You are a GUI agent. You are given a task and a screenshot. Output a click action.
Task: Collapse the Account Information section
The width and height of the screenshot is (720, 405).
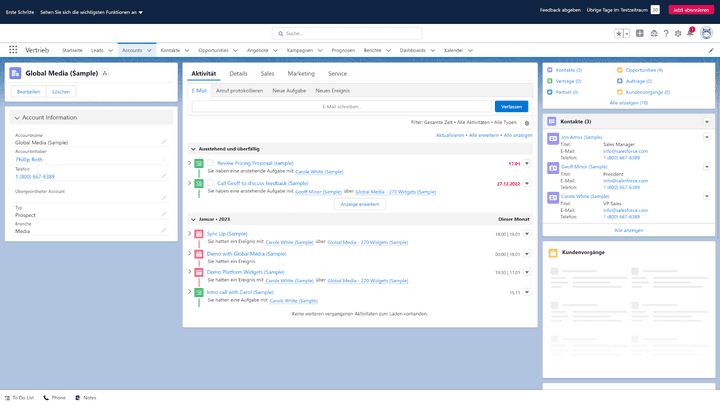click(17, 117)
